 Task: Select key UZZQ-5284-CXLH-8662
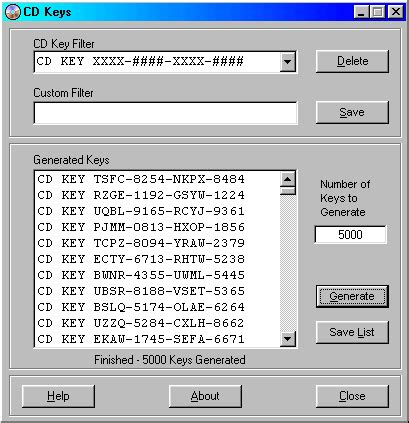click(x=157, y=323)
